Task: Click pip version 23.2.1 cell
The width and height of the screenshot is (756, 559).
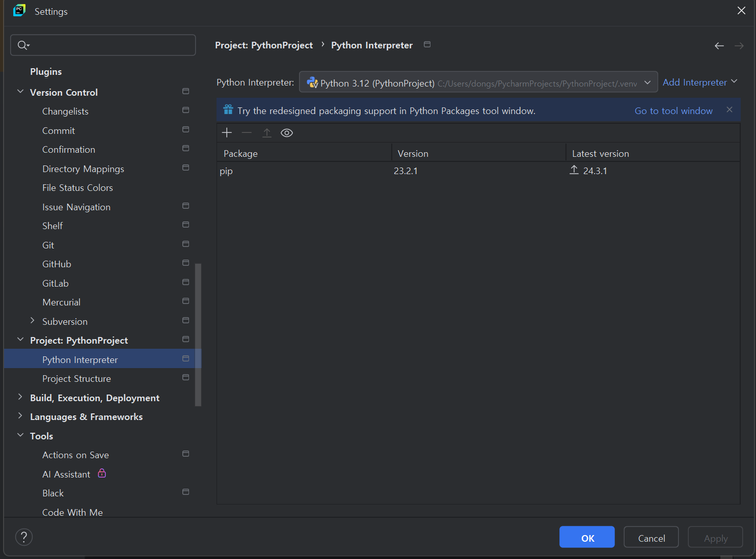Action: point(406,171)
